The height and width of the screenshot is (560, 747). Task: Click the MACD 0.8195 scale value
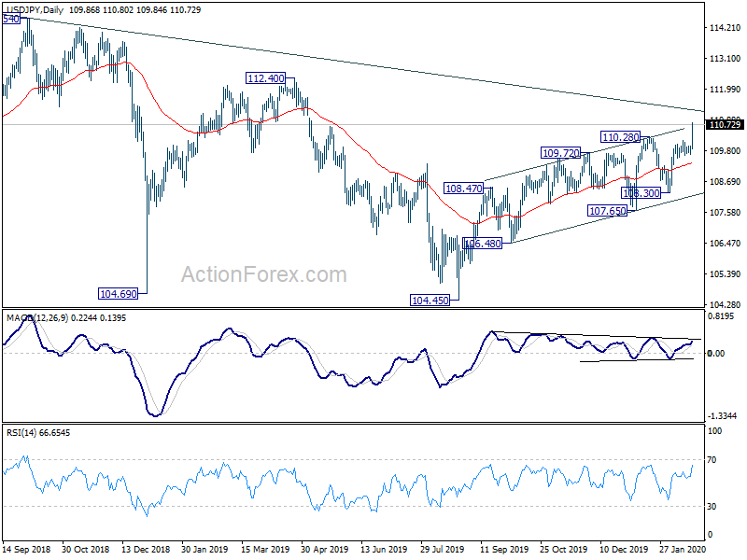coord(721,316)
